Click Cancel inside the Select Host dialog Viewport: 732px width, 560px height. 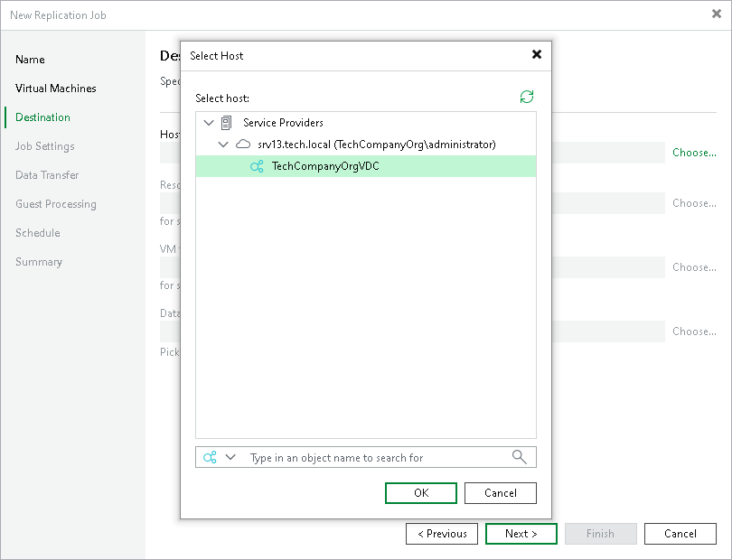500,492
